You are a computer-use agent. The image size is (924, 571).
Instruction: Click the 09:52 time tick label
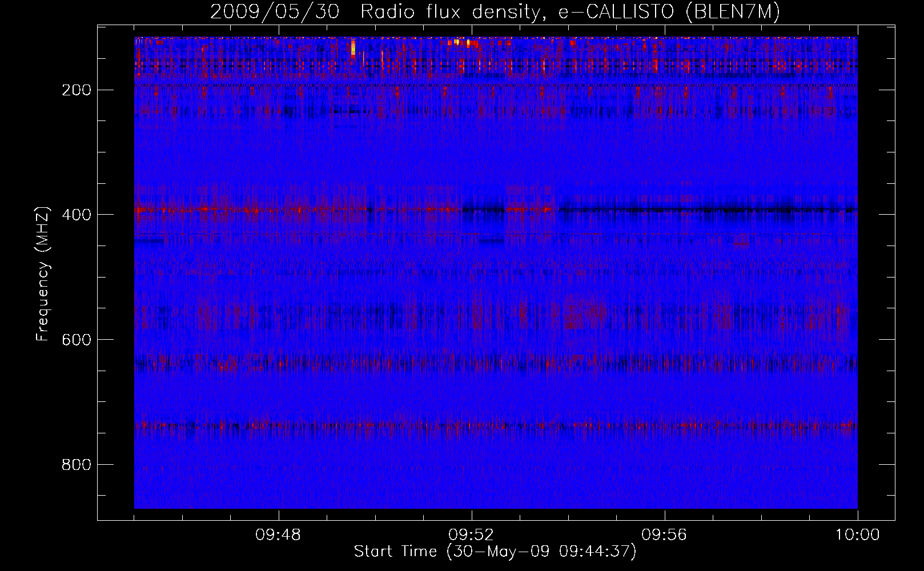[471, 535]
